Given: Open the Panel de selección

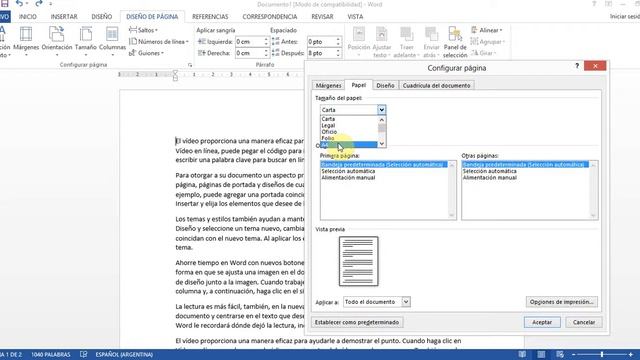Looking at the screenshot, I should (x=455, y=41).
